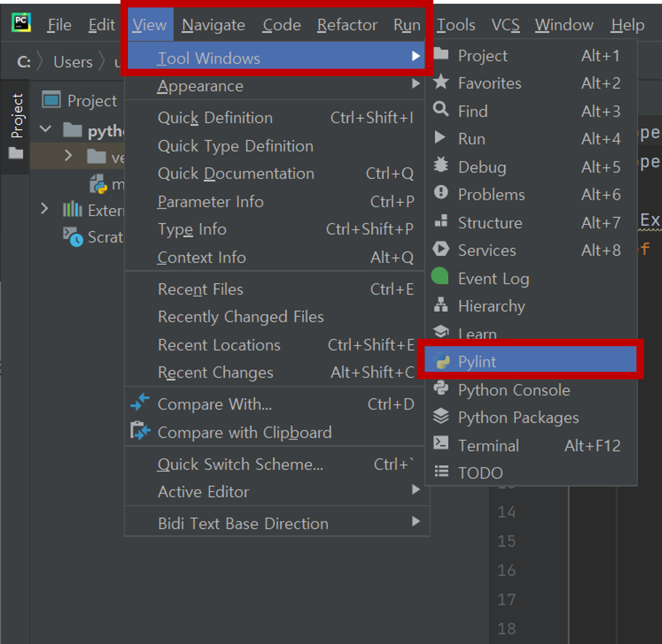This screenshot has width=662, height=644.
Task: Click the python file icon in project tree
Action: (99, 184)
